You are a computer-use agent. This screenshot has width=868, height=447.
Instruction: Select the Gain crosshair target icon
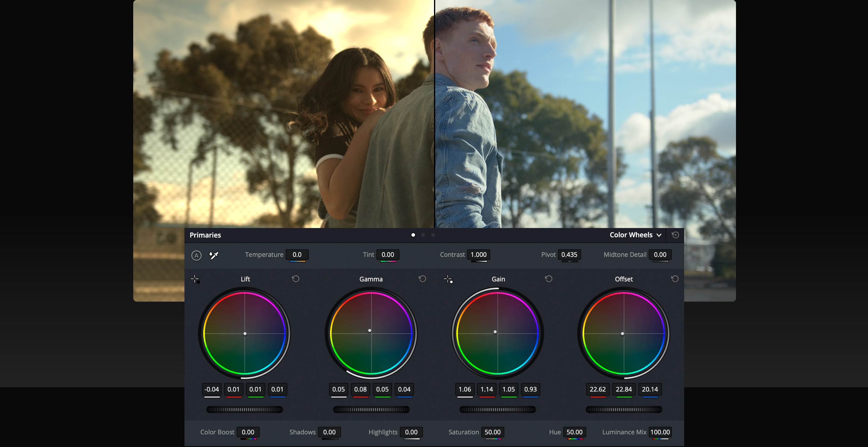[x=448, y=278]
